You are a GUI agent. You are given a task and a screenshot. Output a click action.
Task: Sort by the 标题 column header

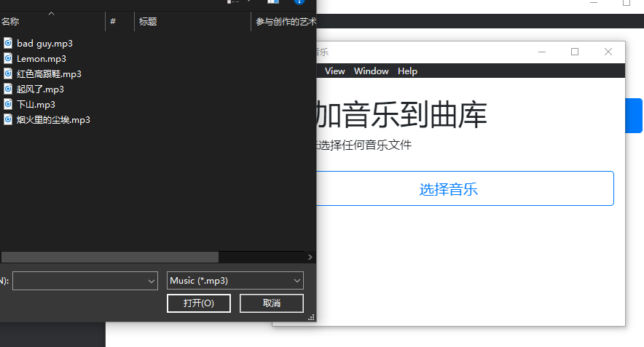tap(148, 23)
